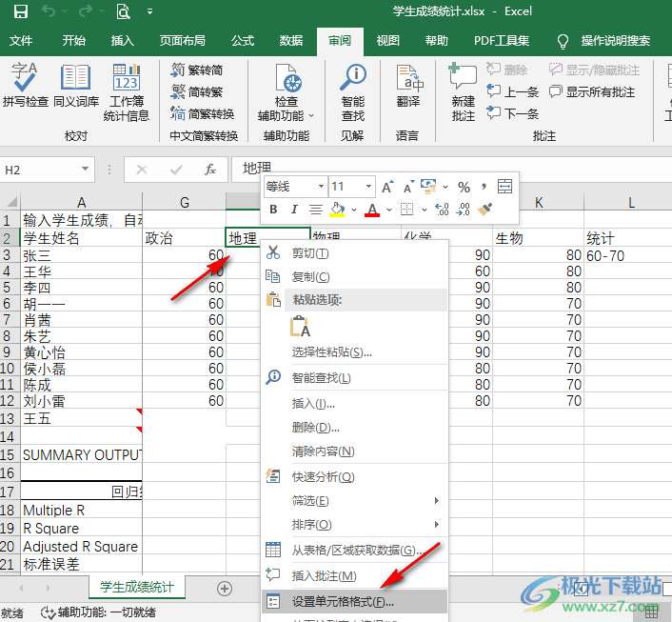Expand the 筛选 filter submenu
Viewport: 672px width, 622px height.
(x=352, y=500)
